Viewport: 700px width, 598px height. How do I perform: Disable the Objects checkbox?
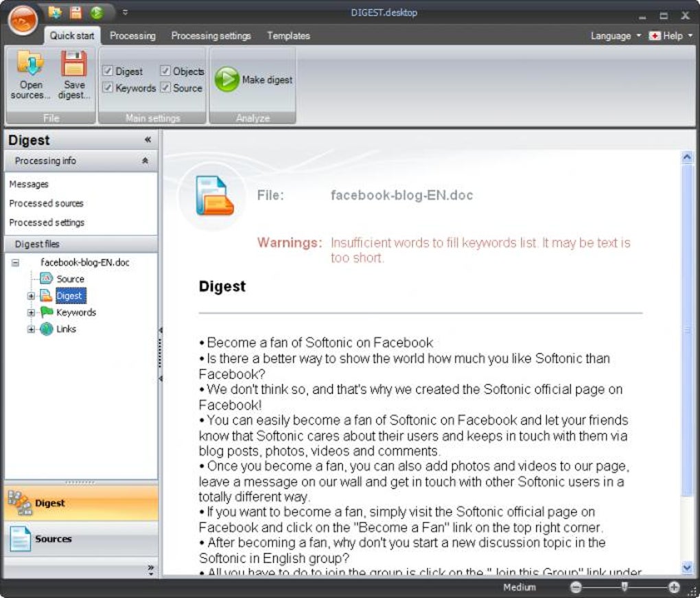[x=165, y=70]
